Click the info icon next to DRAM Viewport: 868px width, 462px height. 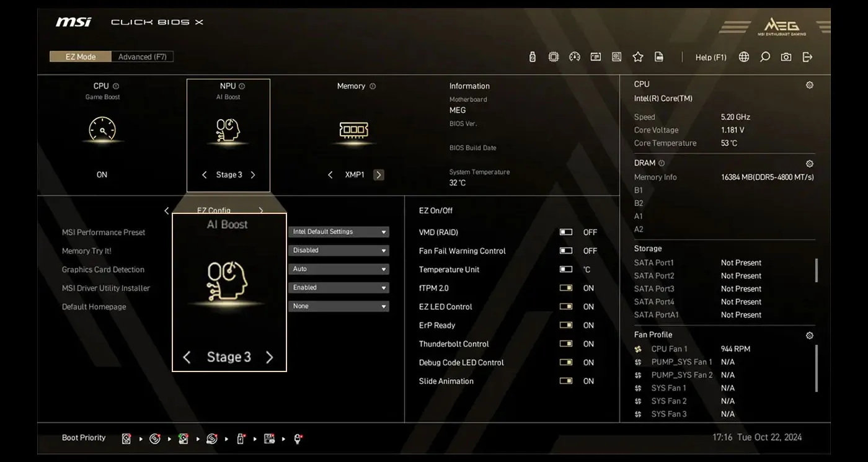tap(662, 163)
